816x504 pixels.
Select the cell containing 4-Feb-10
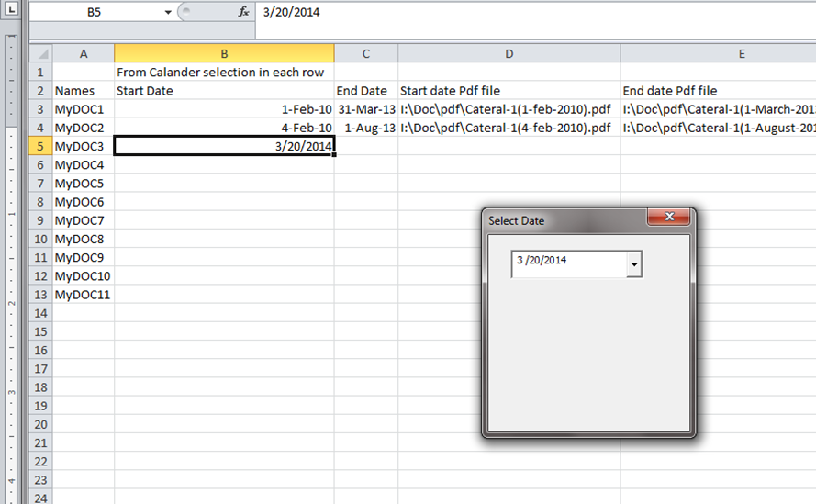(x=224, y=128)
